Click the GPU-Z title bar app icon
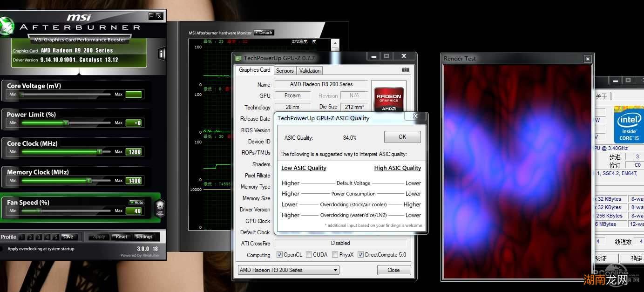Image resolution: width=644 pixels, height=292 pixels. (238, 58)
